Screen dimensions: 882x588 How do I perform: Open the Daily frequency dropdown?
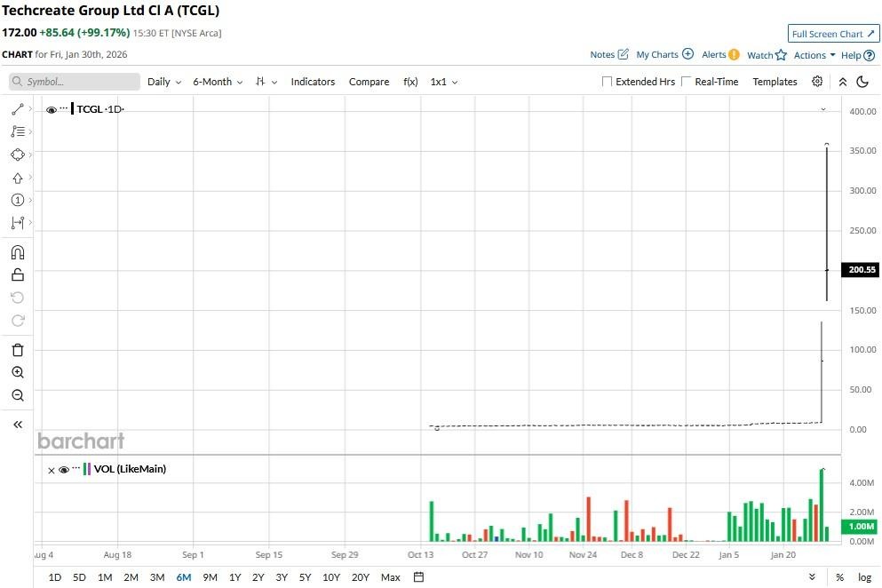pyautogui.click(x=164, y=82)
